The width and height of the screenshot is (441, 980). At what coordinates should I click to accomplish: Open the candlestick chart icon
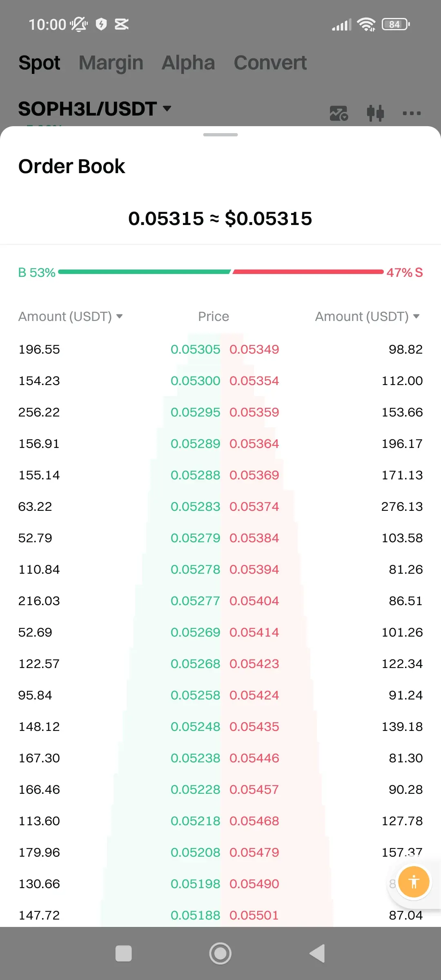point(375,113)
